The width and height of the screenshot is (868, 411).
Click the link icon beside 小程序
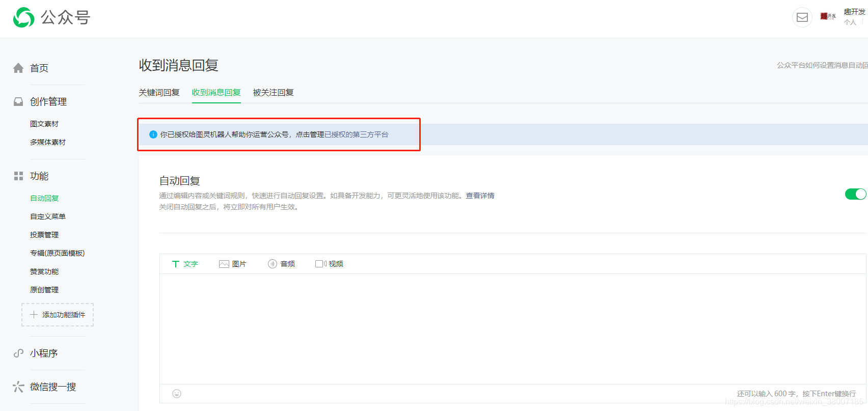pos(18,353)
